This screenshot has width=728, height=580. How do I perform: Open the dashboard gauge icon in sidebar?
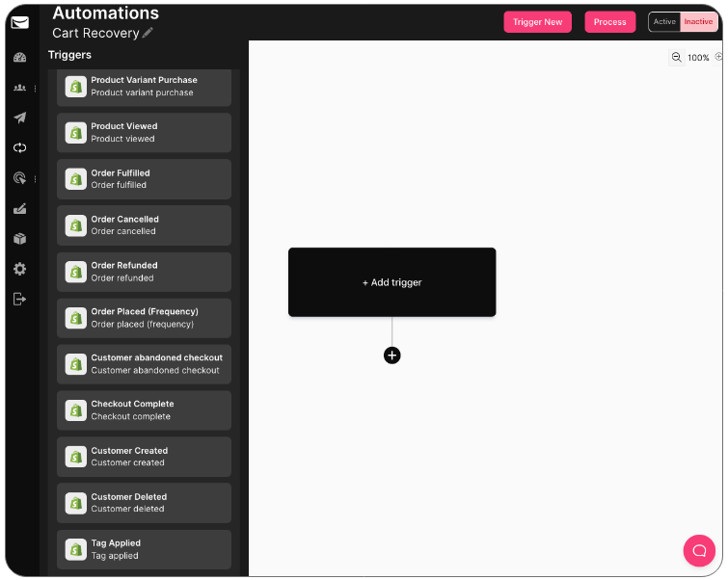click(x=19, y=58)
